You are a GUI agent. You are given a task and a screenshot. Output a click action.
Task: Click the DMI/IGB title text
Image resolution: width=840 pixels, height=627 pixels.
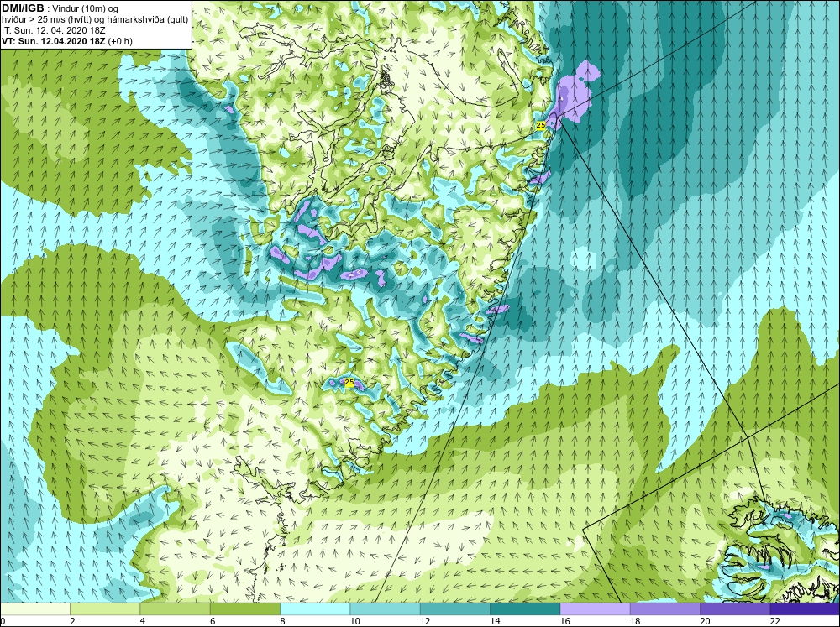[23, 8]
